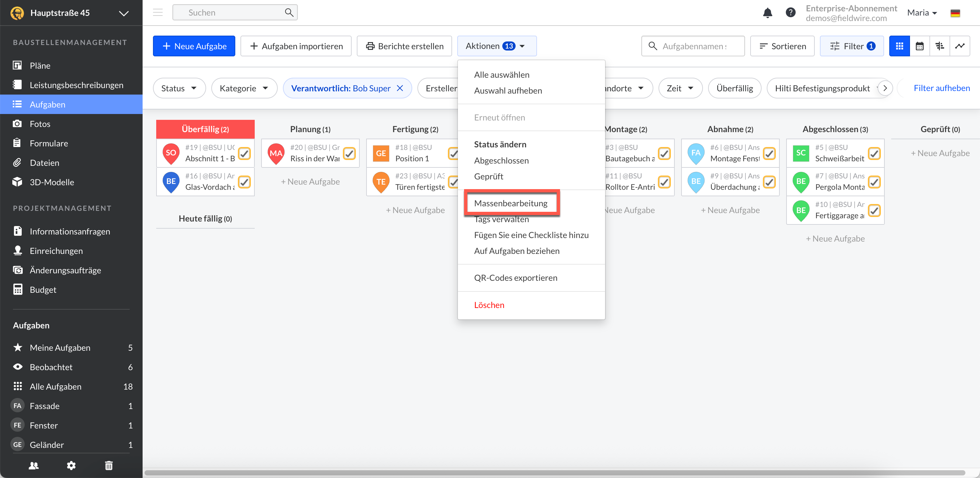The width and height of the screenshot is (980, 478).
Task: Open the Kategorie filter dropdown
Action: 244,88
